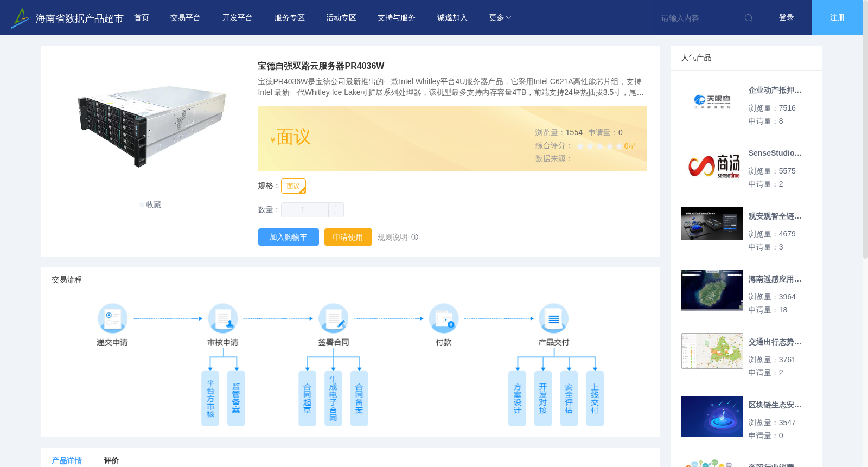Open 观安观智全链 product link
The width and height of the screenshot is (868, 467).
(x=775, y=216)
